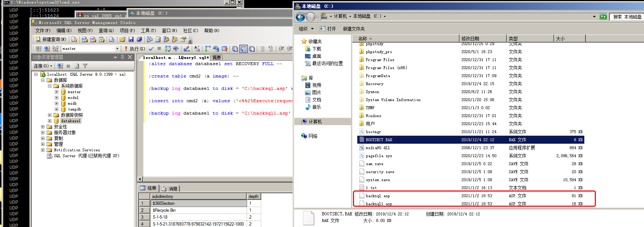This screenshot has height=227, width=644.
Task: Expand the database1 tree node
Action: coord(49,121)
